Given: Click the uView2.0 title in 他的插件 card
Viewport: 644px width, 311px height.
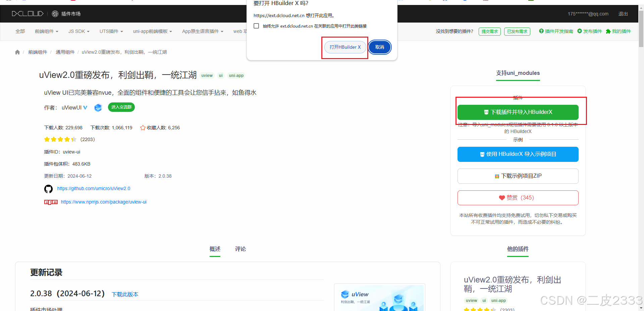Looking at the screenshot, I should tap(513, 284).
